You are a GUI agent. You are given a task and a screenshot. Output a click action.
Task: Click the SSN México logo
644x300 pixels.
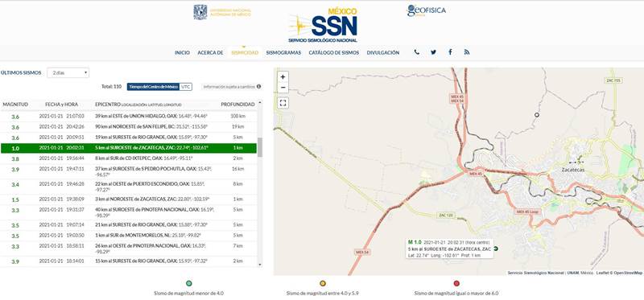coord(323,25)
